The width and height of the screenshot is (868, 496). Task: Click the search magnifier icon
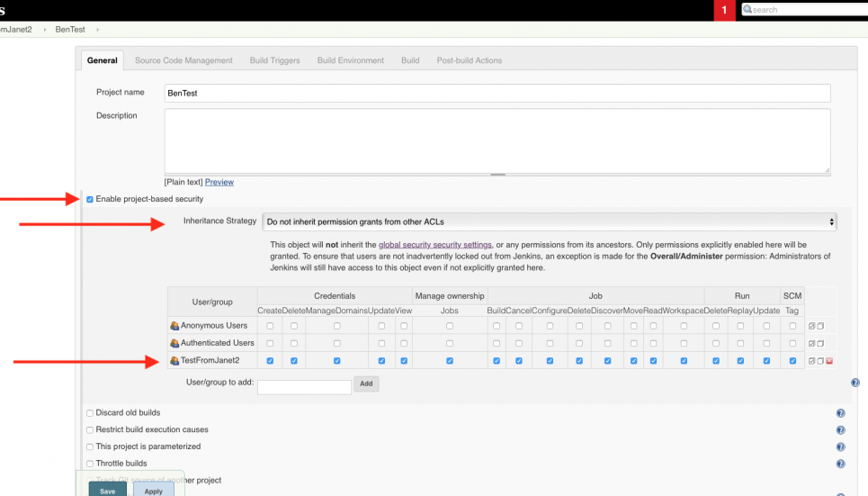click(747, 10)
